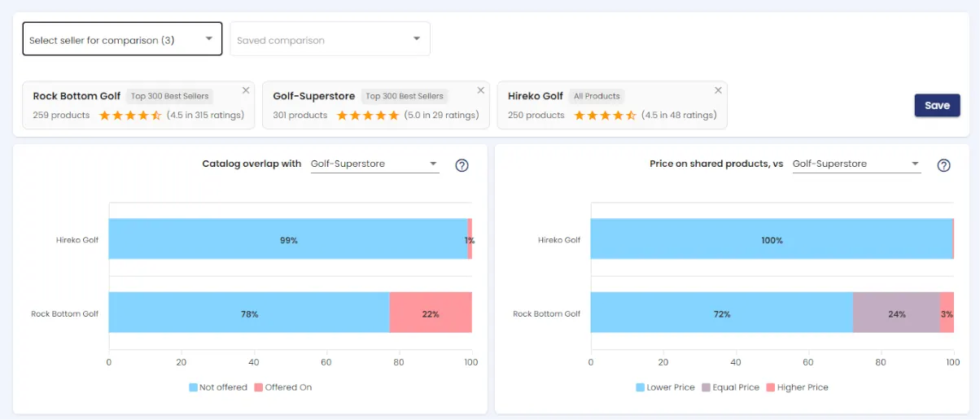
Task: Click Rock Bottom Golf 24% equal price bar
Action: coord(896,313)
